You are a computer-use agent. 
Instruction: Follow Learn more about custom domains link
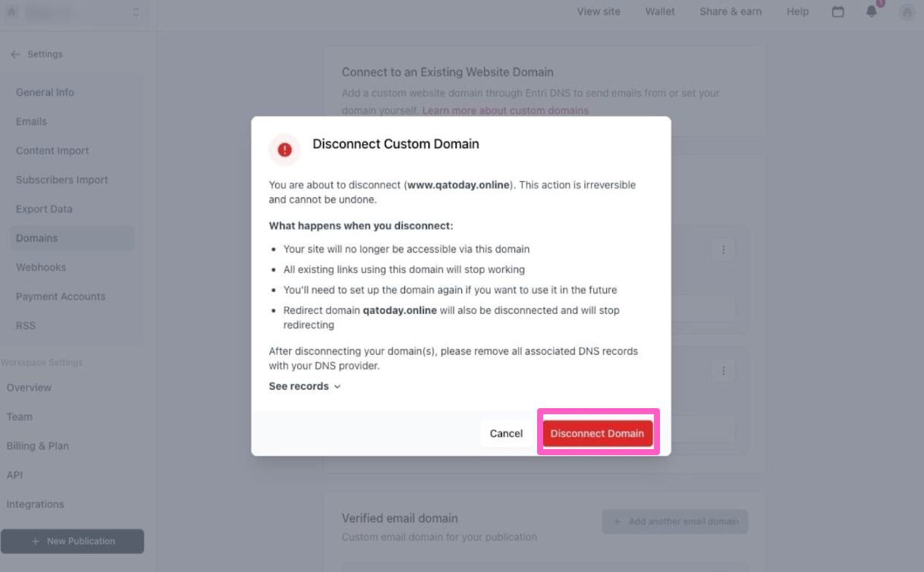coord(505,111)
